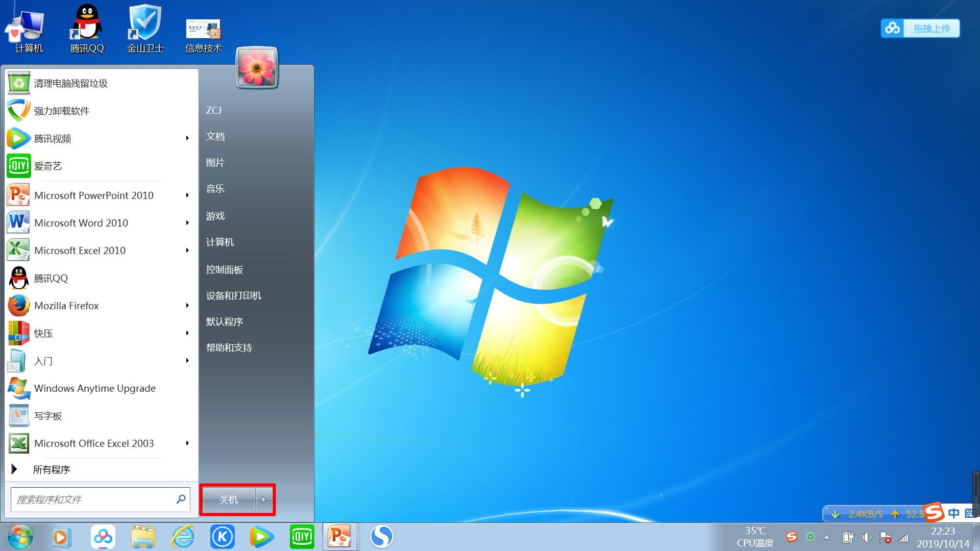Viewport: 980px width, 551px height.
Task: Open Windows Anytime Upgrade entry
Action: (101, 389)
